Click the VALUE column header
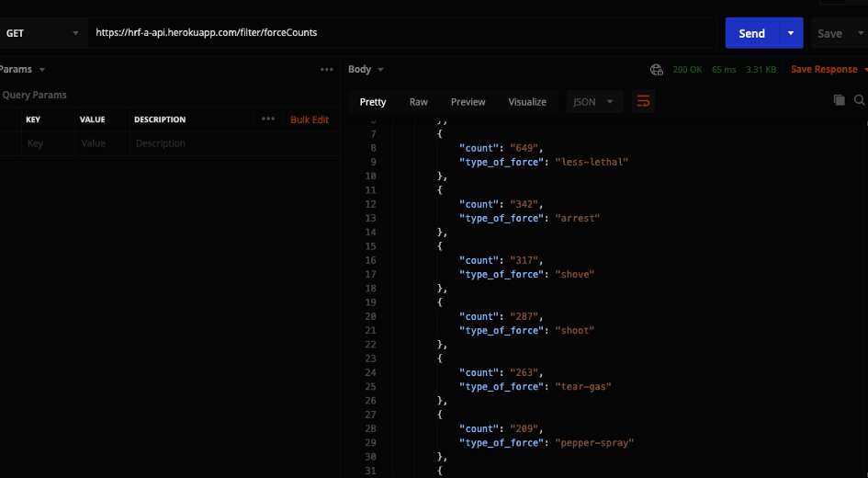Viewport: 868px width, 478px height. pyautogui.click(x=93, y=119)
